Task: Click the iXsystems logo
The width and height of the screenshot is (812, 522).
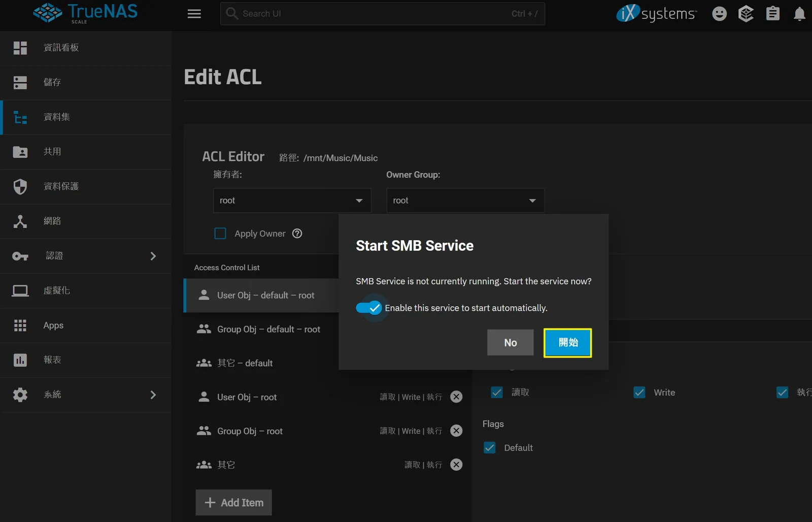Action: coord(656,14)
